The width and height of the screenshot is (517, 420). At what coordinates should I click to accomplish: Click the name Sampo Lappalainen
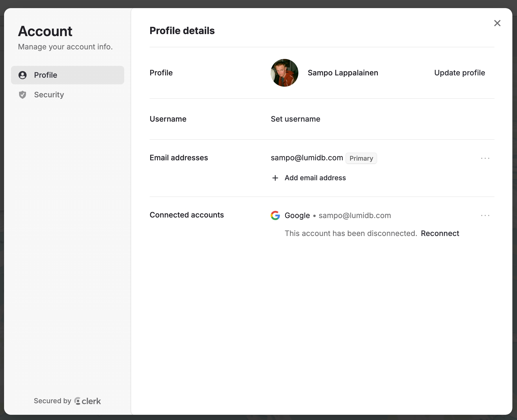(343, 73)
